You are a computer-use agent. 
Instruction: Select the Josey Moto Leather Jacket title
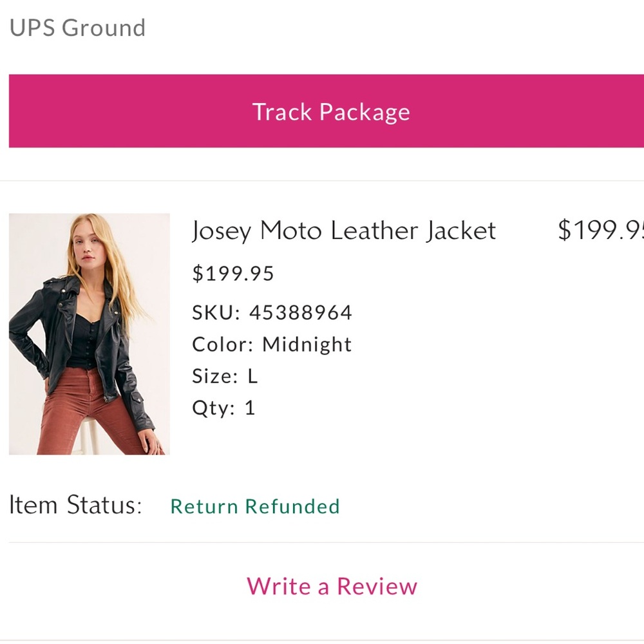tap(343, 231)
